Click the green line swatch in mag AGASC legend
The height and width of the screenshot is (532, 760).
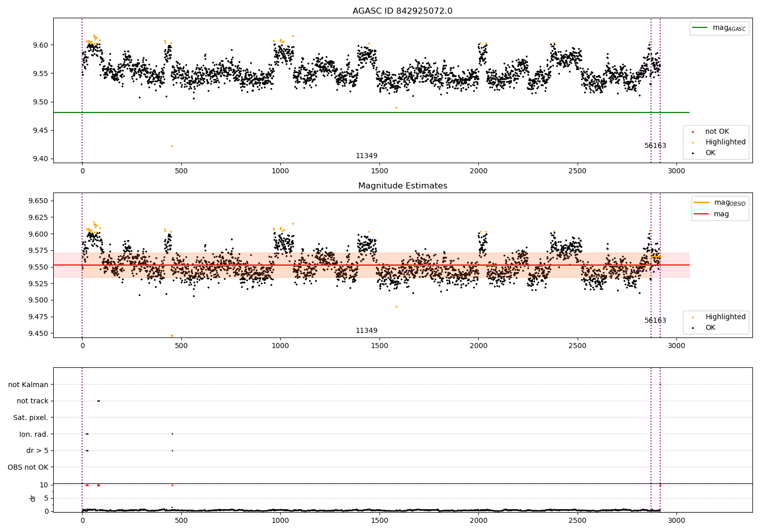coord(700,28)
